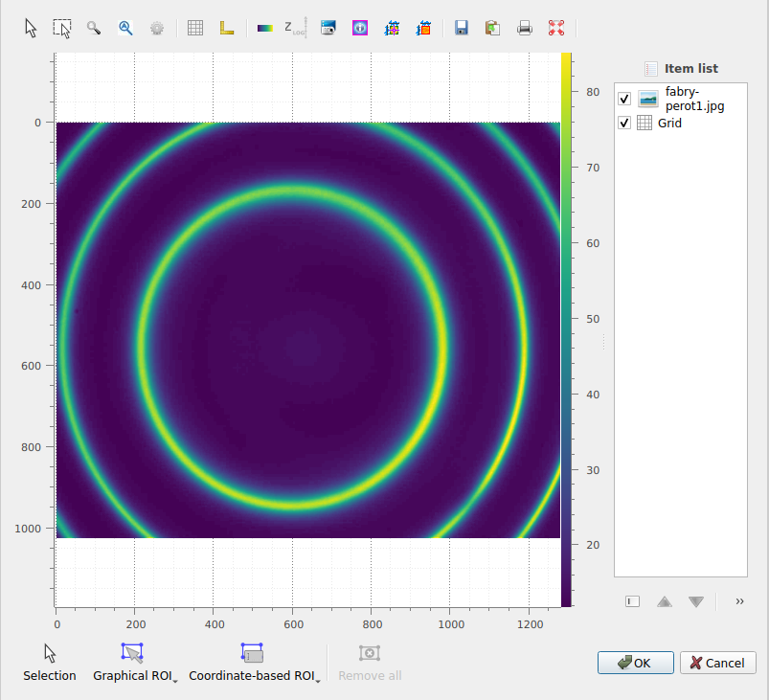Open the Graphical ROI dropdown
Viewport: 769px width, 700px height.
(134, 664)
